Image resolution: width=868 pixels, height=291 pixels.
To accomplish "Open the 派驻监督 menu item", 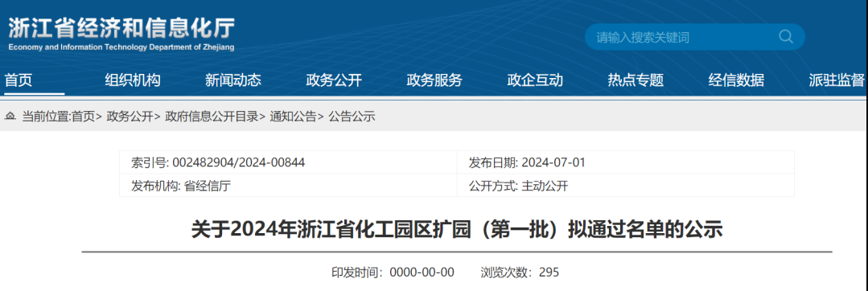I will [837, 80].
